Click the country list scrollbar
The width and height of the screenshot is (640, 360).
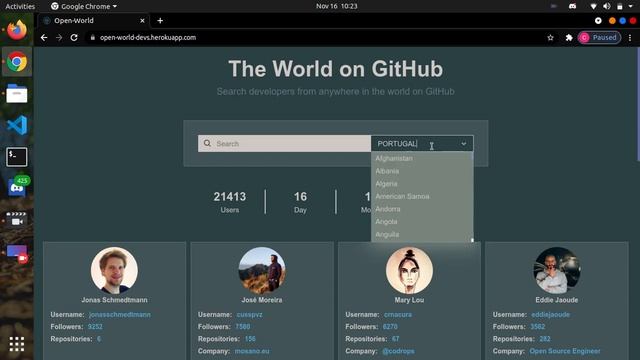coord(472,197)
